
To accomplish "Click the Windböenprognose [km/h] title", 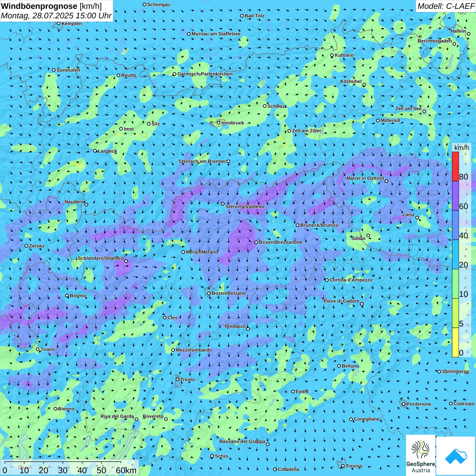I will pyautogui.click(x=51, y=6).
